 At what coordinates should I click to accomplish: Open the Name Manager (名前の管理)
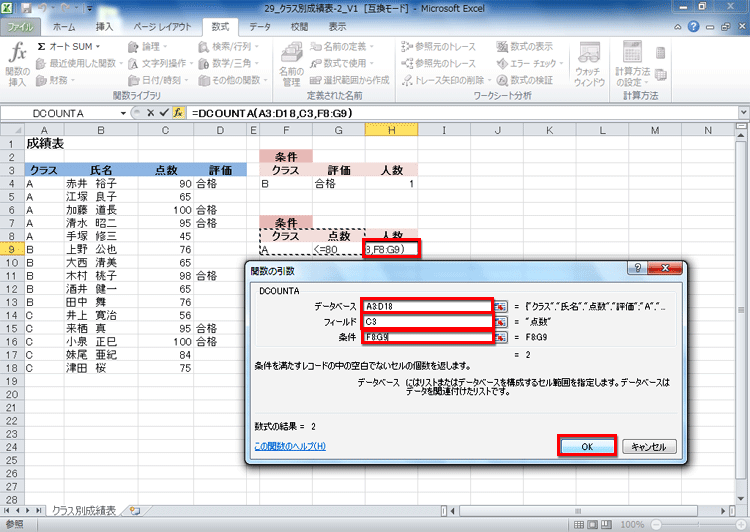pos(291,64)
